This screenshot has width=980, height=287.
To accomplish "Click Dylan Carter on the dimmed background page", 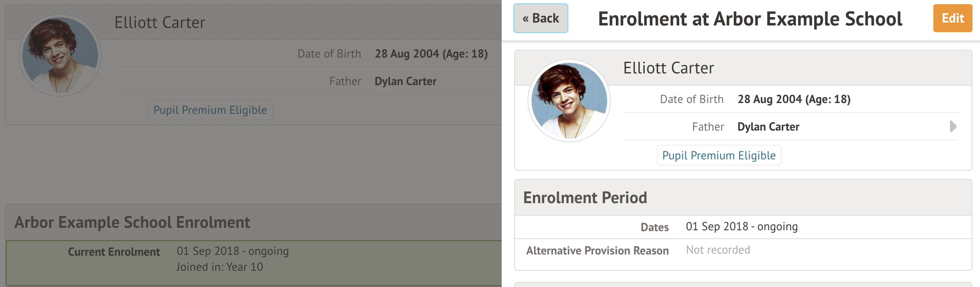I will (405, 81).
